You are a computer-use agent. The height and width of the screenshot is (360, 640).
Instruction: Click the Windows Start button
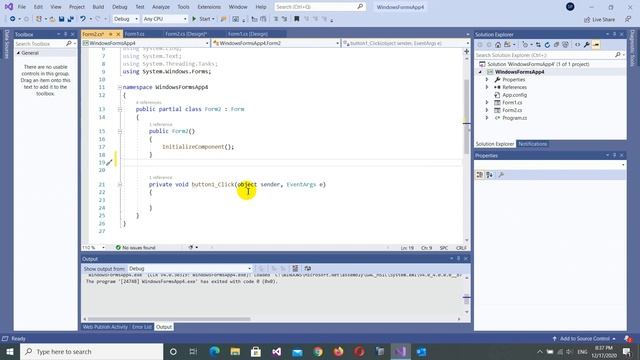click(10, 351)
